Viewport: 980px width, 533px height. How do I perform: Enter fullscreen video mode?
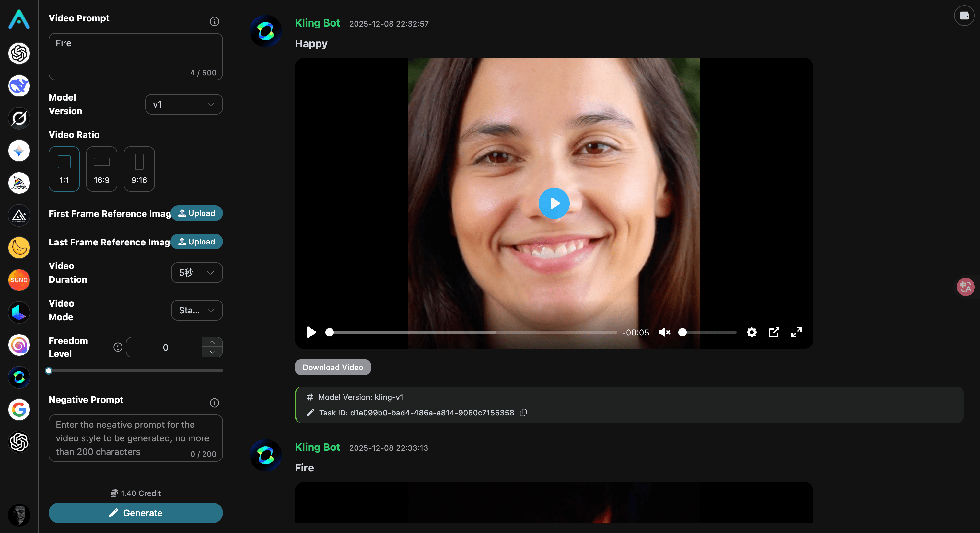point(796,332)
